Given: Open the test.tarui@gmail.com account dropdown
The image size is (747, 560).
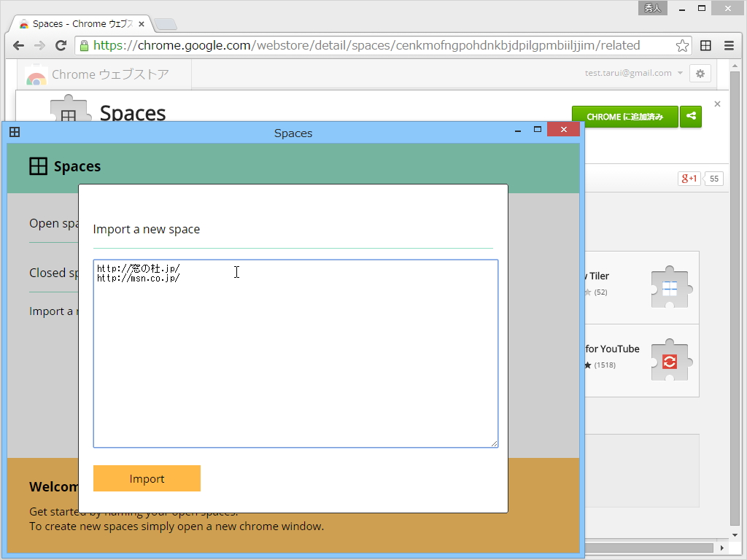Looking at the screenshot, I should 634,73.
